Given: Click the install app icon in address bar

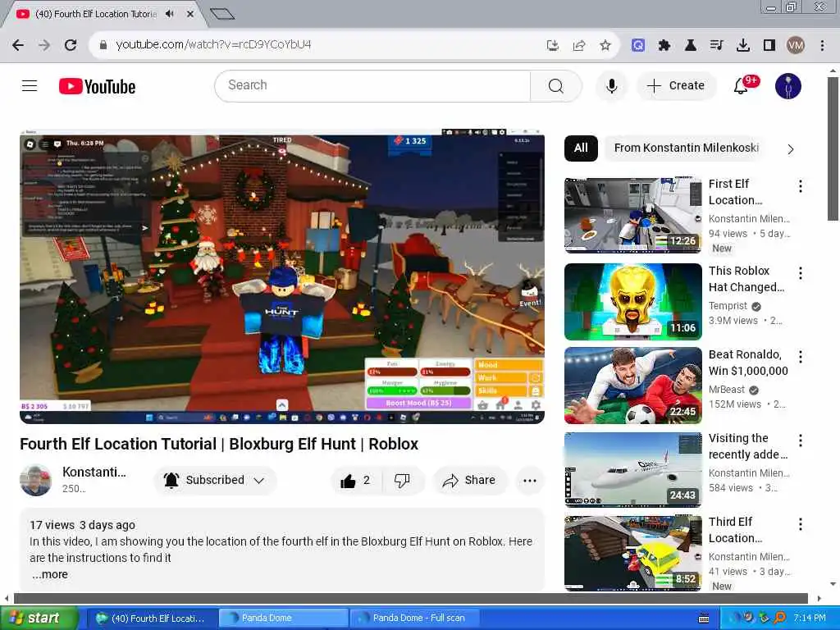Looking at the screenshot, I should (552, 46).
